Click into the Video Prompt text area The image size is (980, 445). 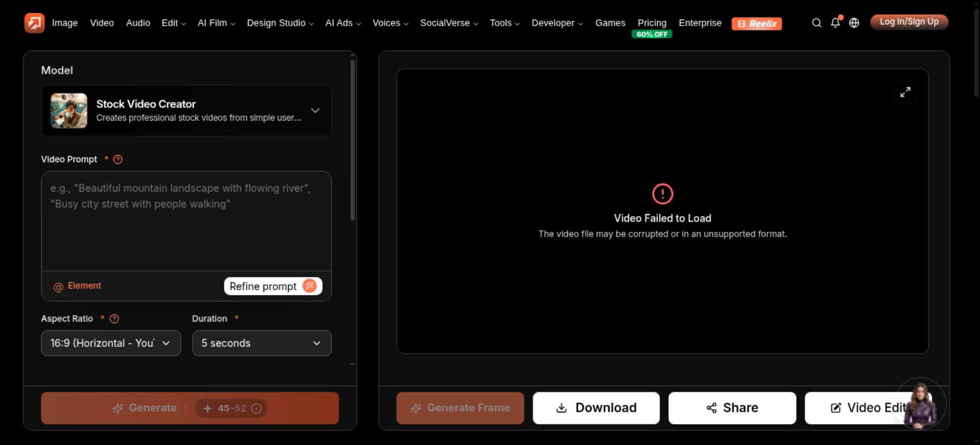186,221
